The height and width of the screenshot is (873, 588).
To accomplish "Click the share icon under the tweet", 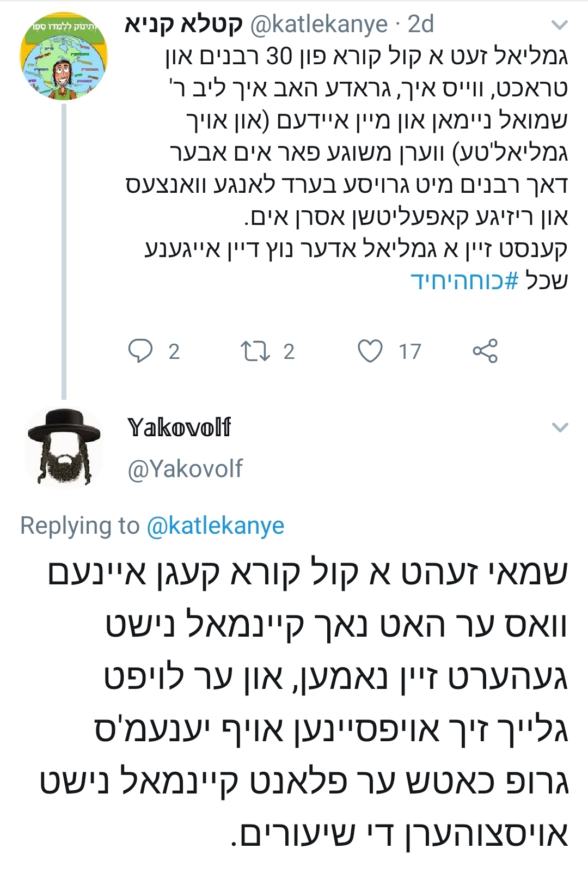I will click(485, 351).
